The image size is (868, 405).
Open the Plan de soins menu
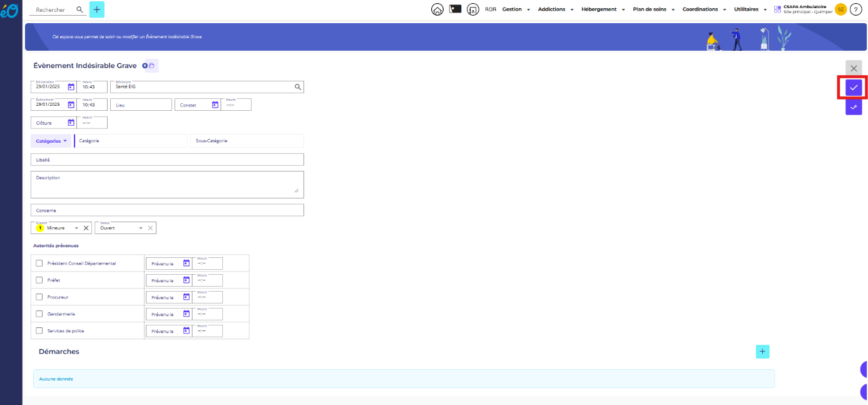tap(654, 9)
